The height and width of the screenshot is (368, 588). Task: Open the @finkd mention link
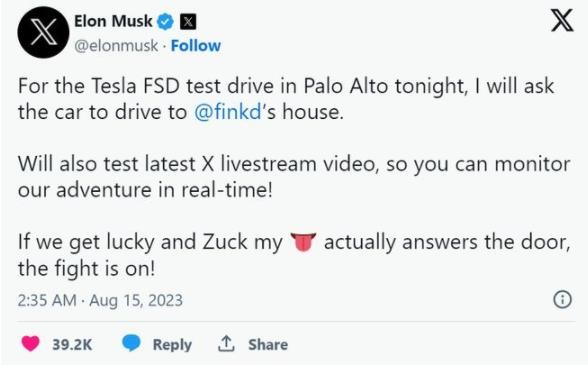pyautogui.click(x=228, y=112)
